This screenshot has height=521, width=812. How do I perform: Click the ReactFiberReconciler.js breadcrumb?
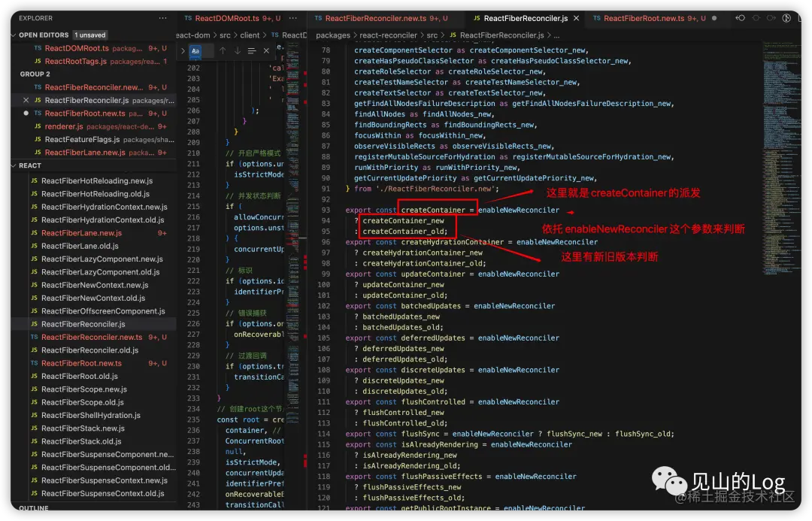click(501, 35)
